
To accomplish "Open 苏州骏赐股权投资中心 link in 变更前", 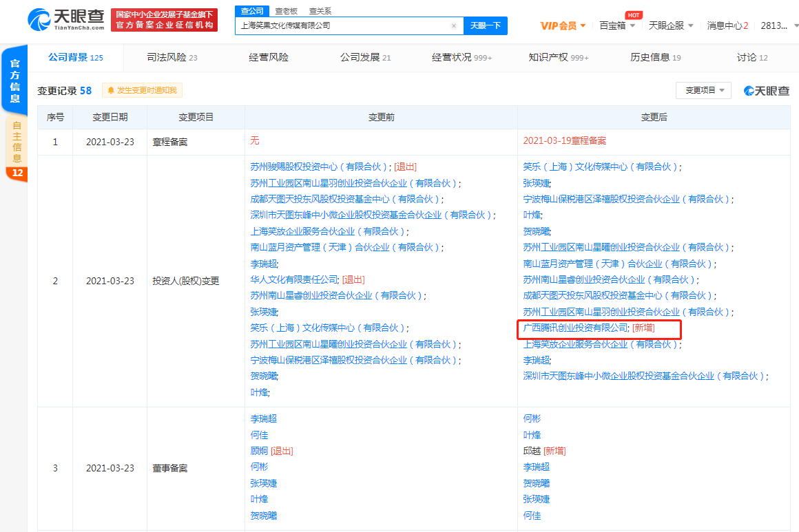I will click(x=320, y=167).
